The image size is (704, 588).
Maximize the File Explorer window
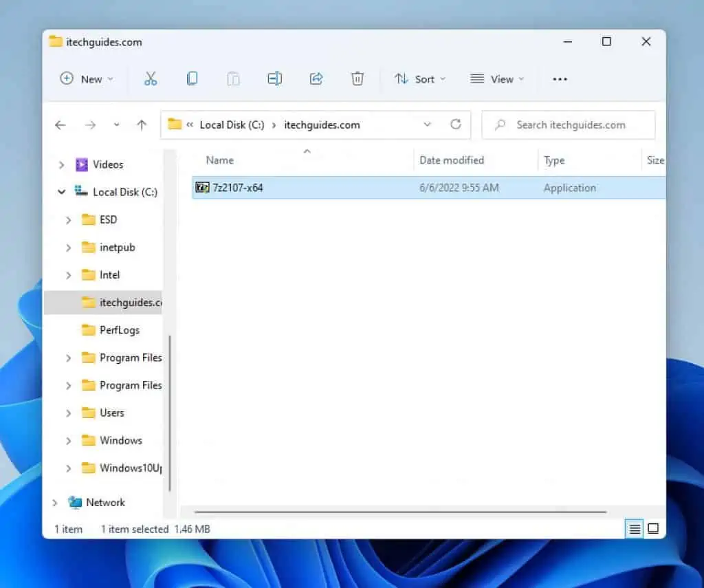(x=606, y=42)
